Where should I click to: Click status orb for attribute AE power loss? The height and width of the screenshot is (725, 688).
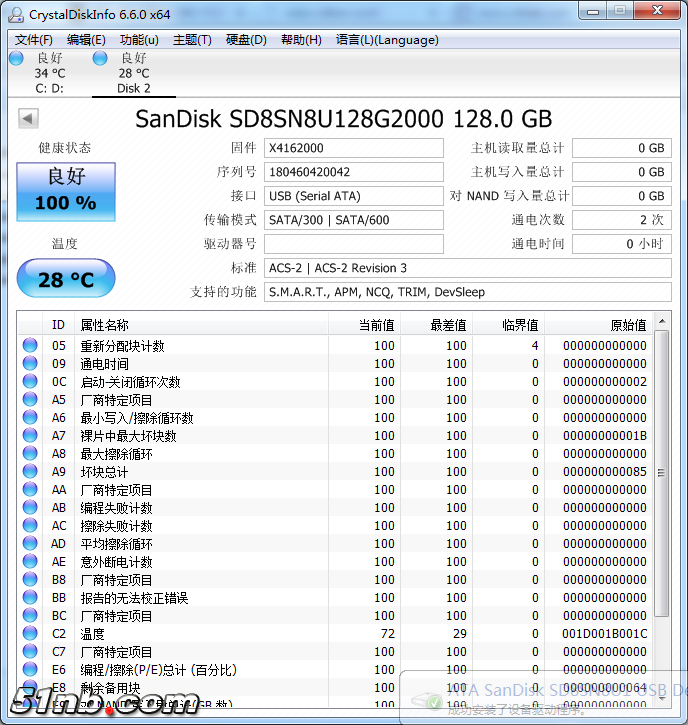point(30,562)
